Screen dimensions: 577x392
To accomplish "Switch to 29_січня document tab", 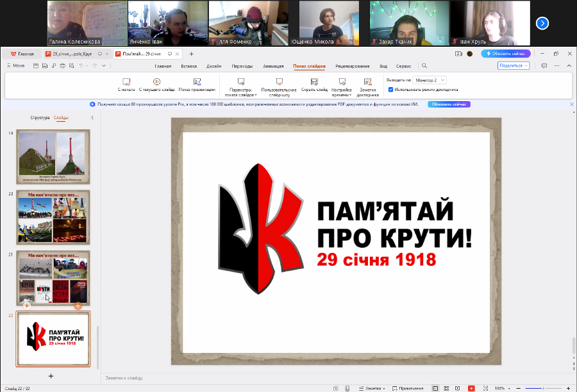I will coord(72,54).
